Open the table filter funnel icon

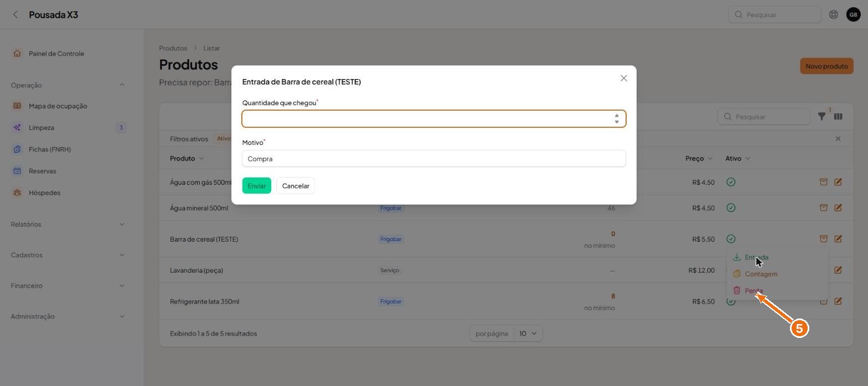pyautogui.click(x=822, y=116)
